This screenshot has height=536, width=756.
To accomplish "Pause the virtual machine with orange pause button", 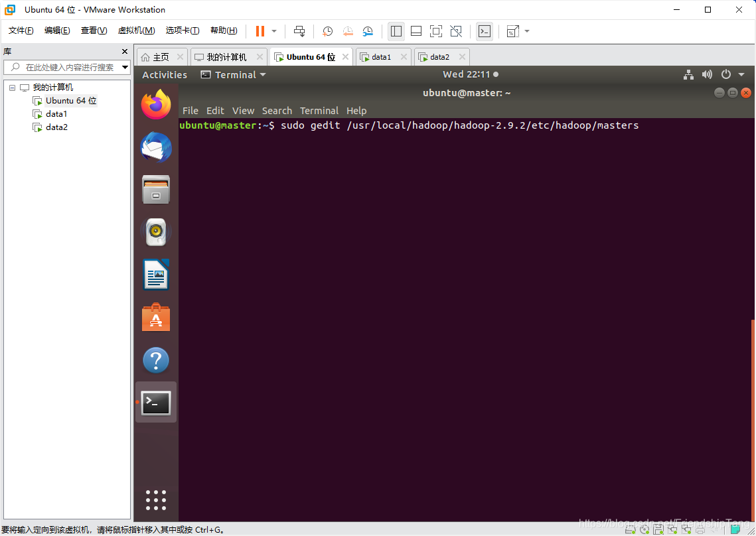I will 260,31.
